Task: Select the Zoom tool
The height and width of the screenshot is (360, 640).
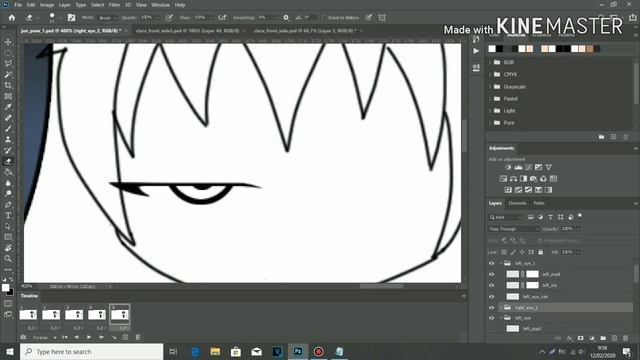Action: click(x=8, y=259)
